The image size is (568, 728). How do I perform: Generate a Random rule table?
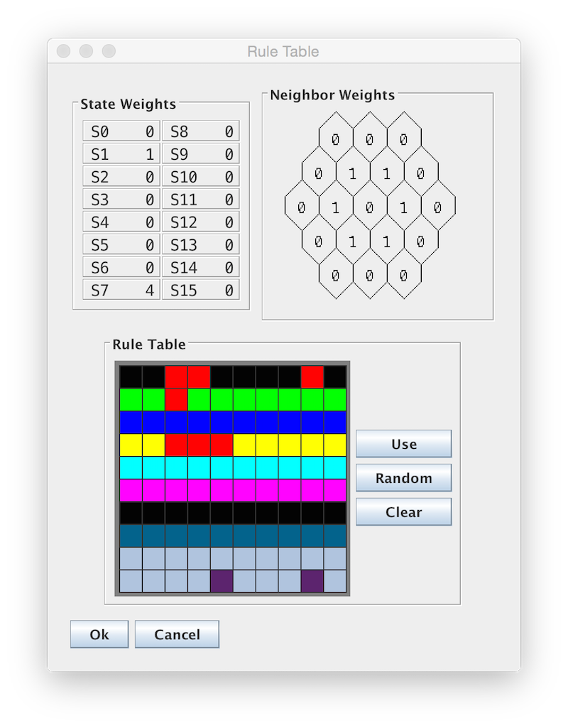click(x=403, y=478)
